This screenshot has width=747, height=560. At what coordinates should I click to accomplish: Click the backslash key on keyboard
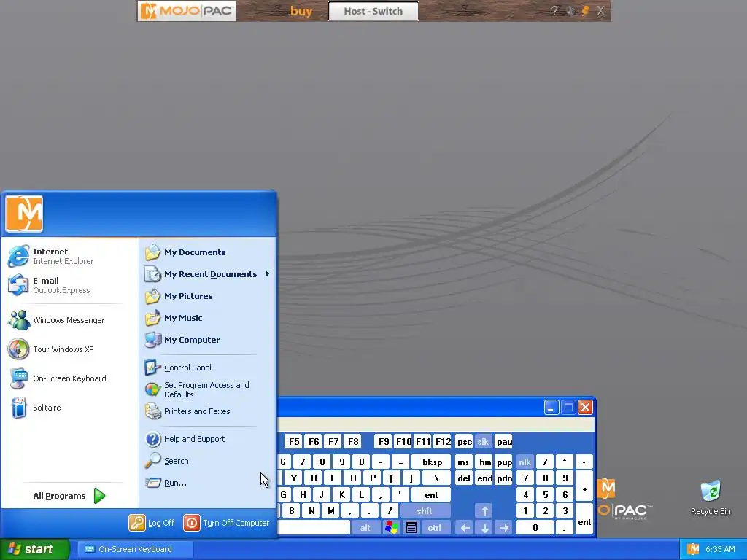pyautogui.click(x=436, y=478)
